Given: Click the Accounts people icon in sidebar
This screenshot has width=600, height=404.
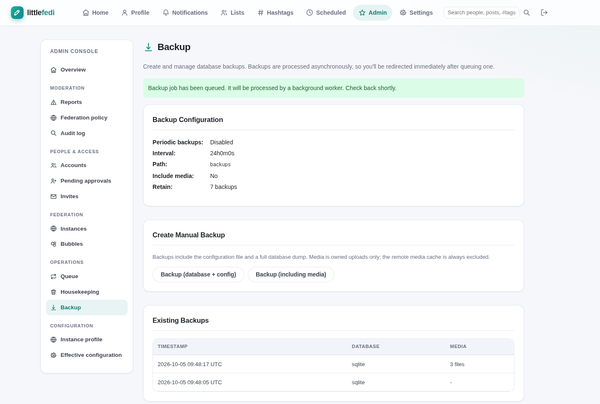Looking at the screenshot, I should coord(54,165).
